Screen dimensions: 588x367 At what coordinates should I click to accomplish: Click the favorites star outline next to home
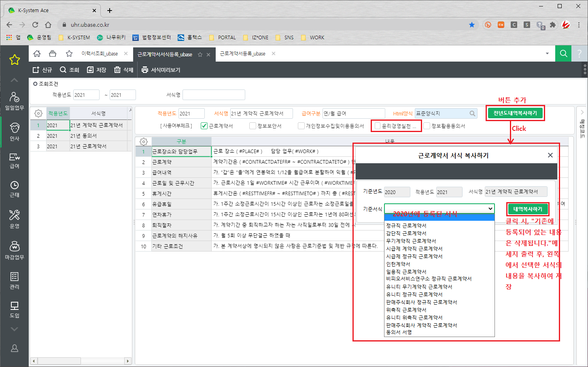tap(69, 53)
